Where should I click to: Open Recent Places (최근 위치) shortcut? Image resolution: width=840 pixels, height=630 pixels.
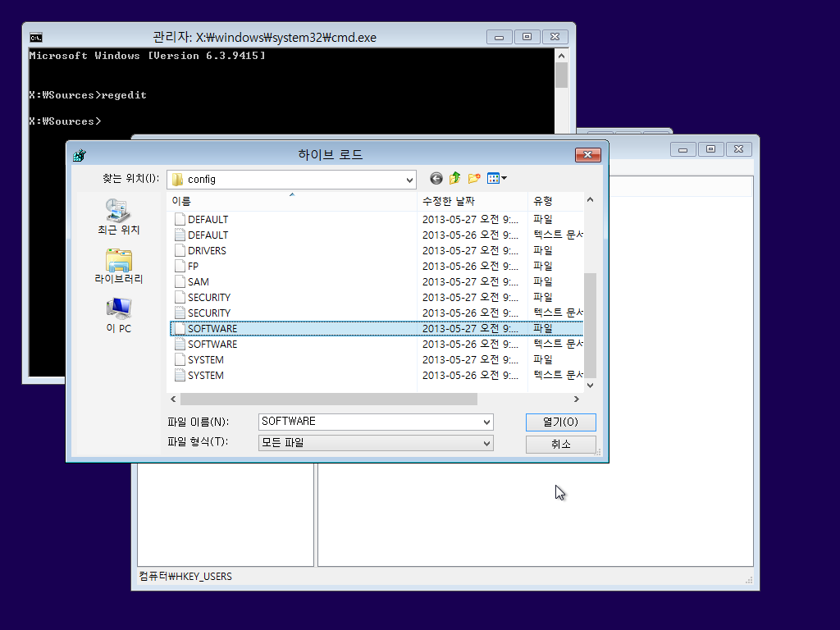tap(118, 217)
